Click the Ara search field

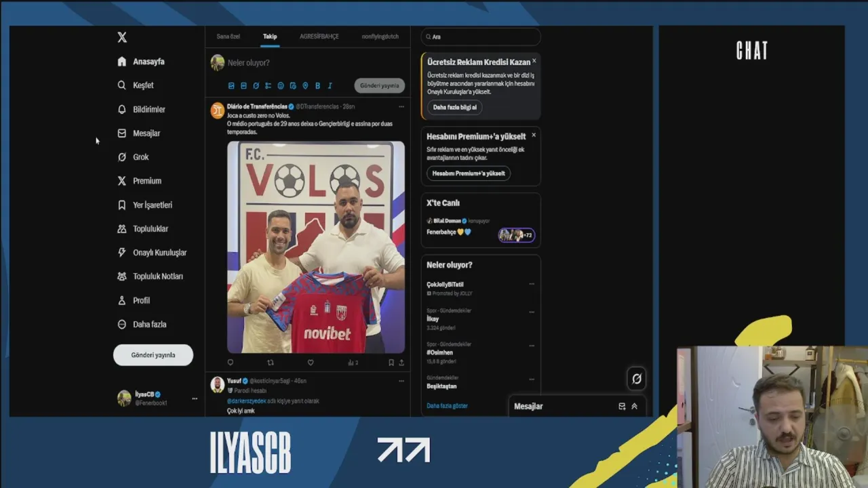click(x=481, y=37)
